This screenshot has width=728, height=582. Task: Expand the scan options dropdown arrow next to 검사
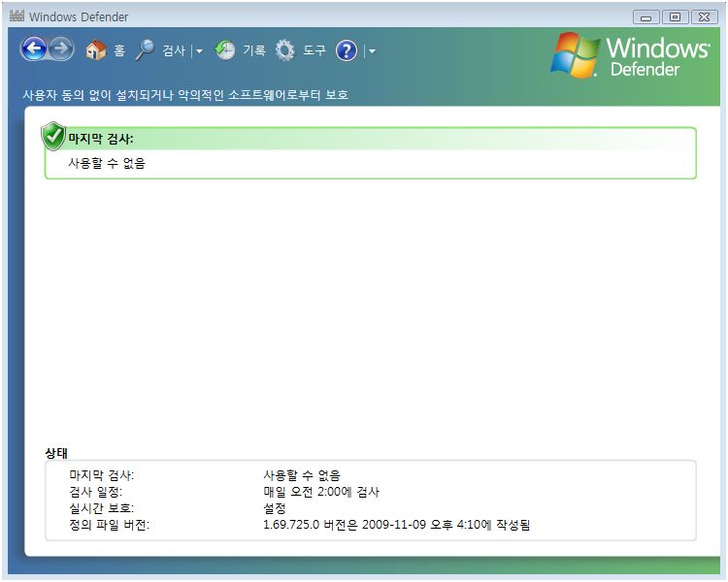tap(199, 51)
